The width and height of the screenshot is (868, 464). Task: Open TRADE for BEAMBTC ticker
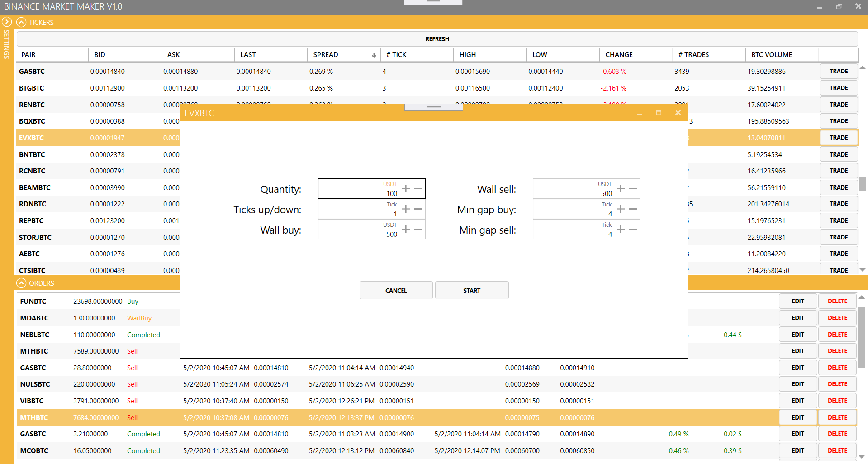(839, 187)
